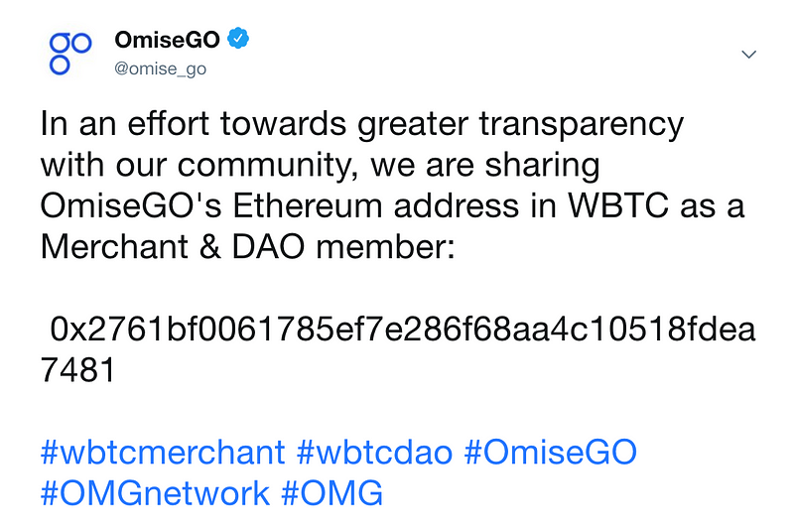Click the #OMG hashtag
Viewport: 794px width, 532px height.
332,493
